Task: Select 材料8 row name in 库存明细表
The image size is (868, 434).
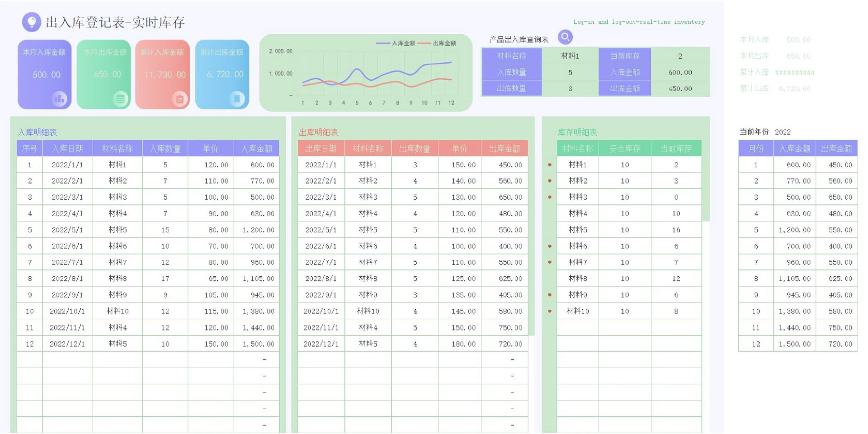Action: coord(577,278)
